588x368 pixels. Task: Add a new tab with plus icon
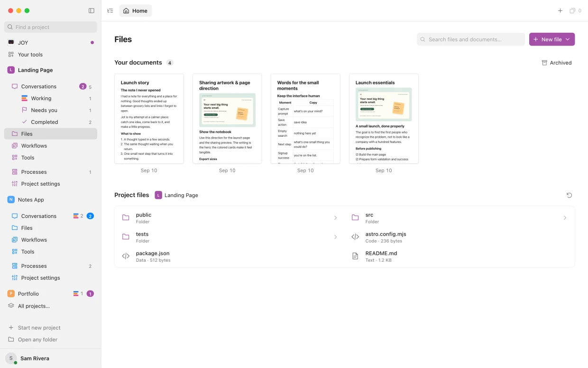click(560, 10)
